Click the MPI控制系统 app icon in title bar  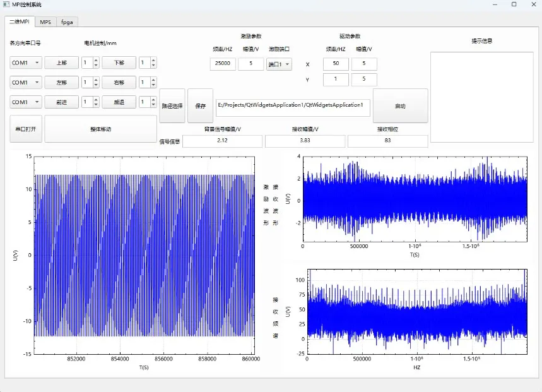[6, 4]
